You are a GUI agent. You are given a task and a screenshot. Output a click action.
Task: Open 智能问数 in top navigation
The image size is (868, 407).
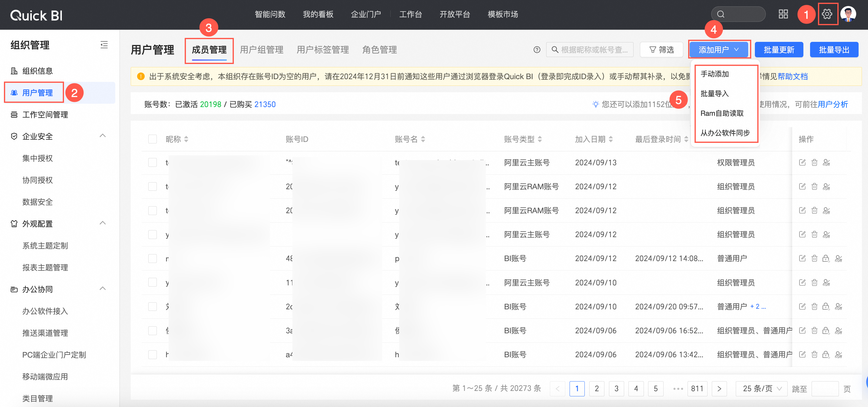[270, 14]
